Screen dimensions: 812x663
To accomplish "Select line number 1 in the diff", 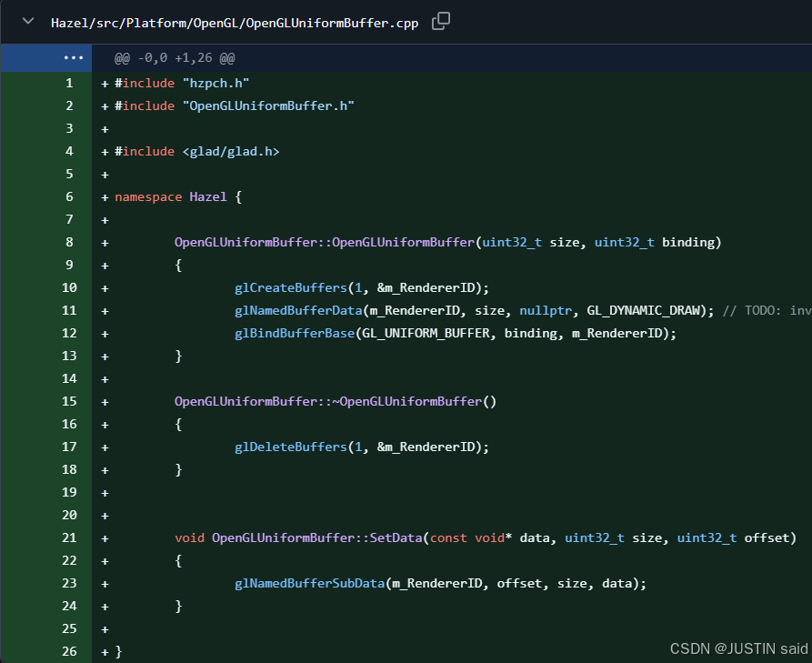I will pos(69,84).
